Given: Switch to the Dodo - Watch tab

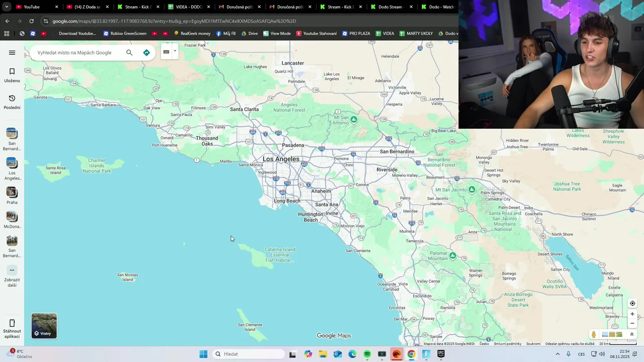Looking at the screenshot, I should (438, 7).
